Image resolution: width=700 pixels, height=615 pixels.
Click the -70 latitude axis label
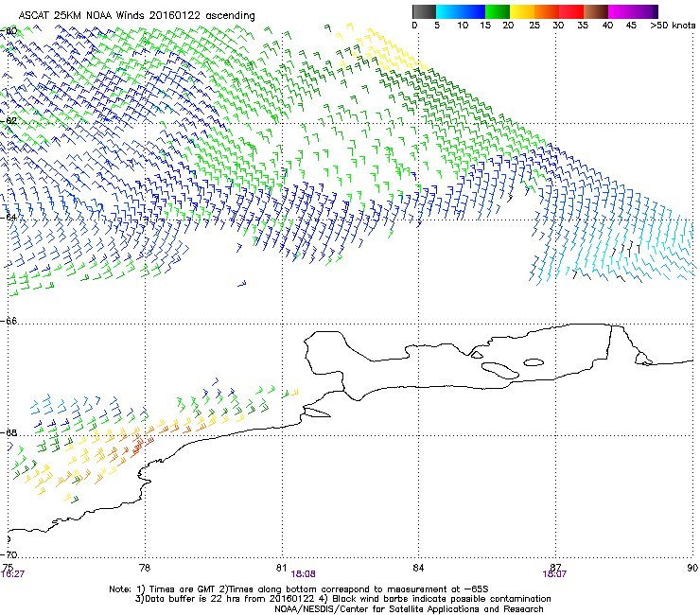pyautogui.click(x=9, y=554)
